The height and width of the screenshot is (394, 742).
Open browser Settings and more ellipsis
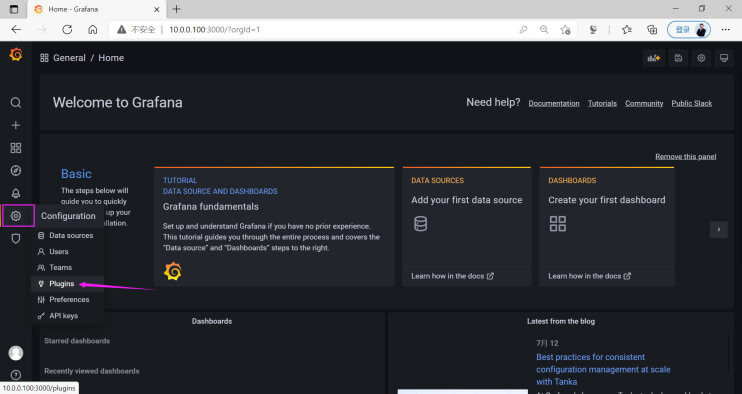[x=725, y=29]
